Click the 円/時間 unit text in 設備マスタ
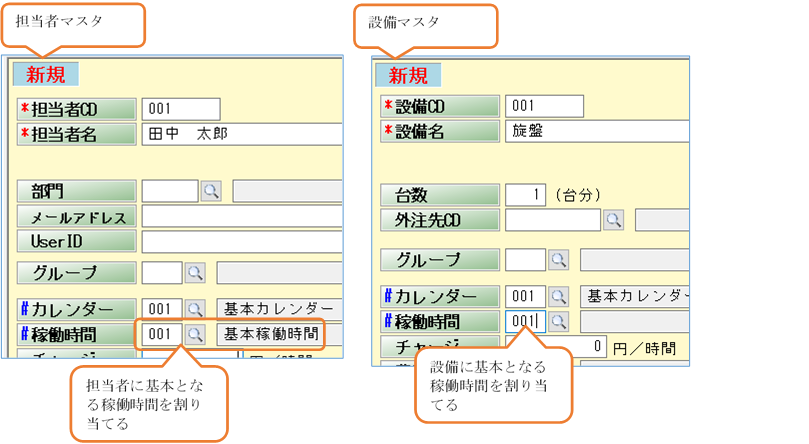Image resolution: width=809 pixels, height=444 pixels. pos(644,349)
